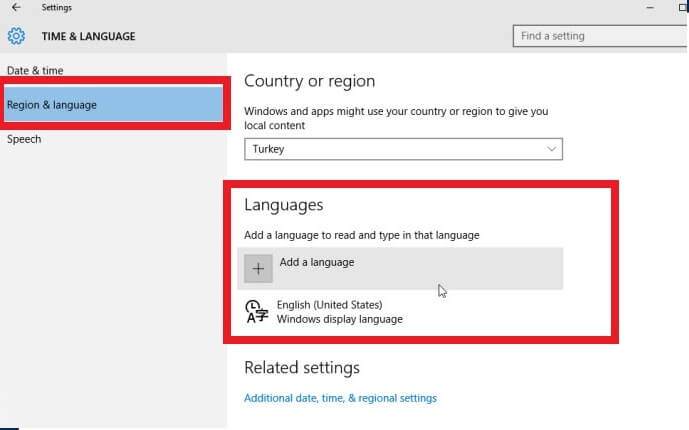Screen dimensions: 689x430
Task: Focus the Find a setting search box
Action: tap(599, 36)
